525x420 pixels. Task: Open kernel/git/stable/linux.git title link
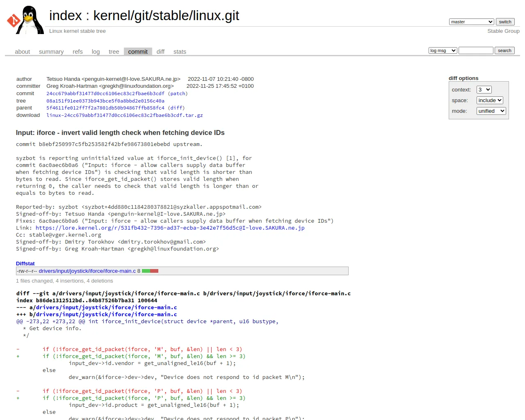[166, 16]
